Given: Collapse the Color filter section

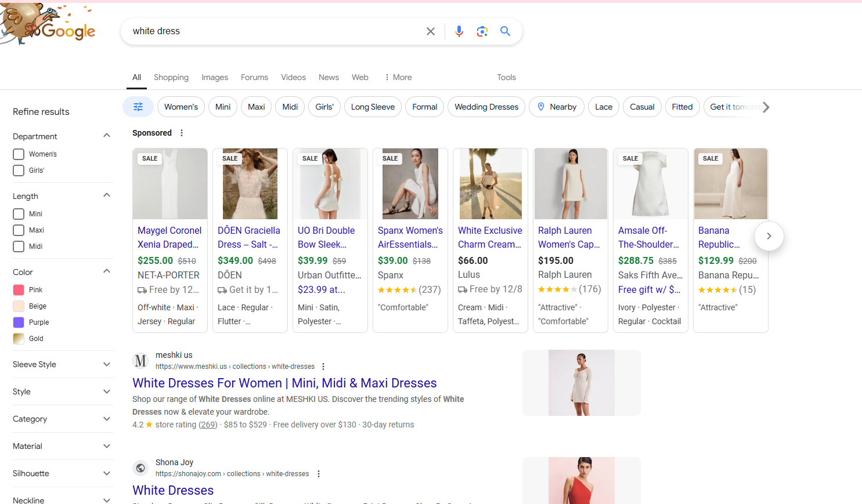Looking at the screenshot, I should [107, 271].
